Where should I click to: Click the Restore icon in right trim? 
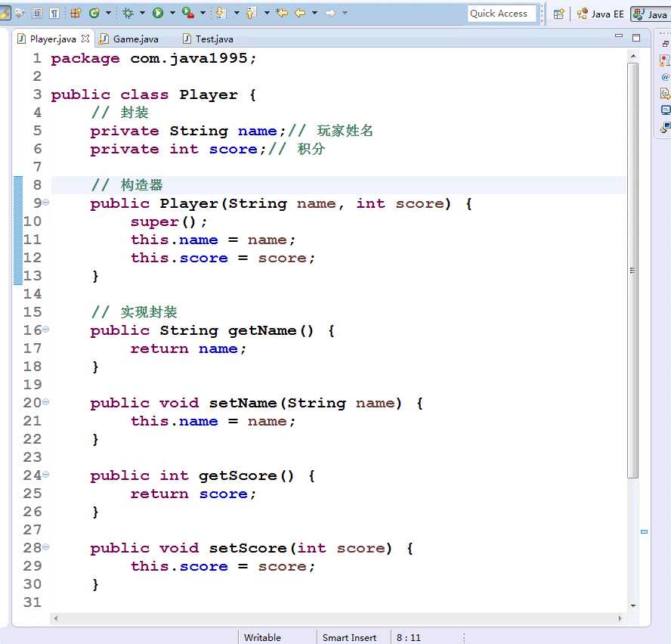666,44
